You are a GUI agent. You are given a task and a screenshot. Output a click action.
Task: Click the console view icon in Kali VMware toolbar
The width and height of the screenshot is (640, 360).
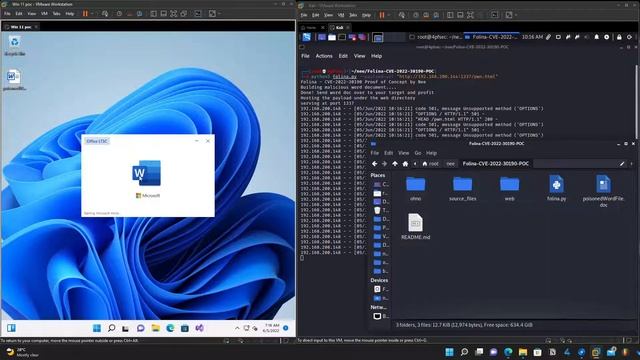click(x=494, y=15)
